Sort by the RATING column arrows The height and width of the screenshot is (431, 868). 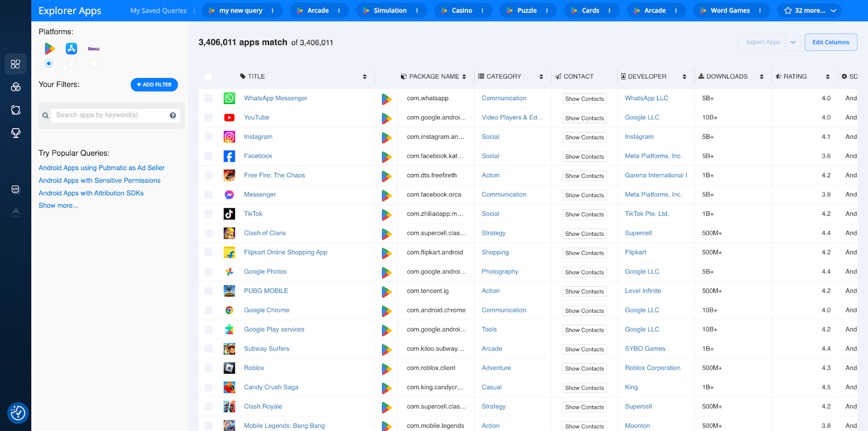[828, 76]
